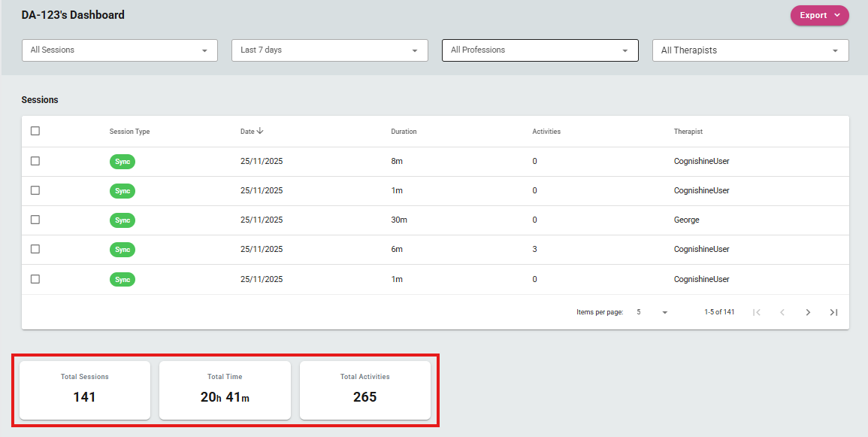Click the sort arrow beside Date
Viewport: 868px width, 437px height.
260,132
